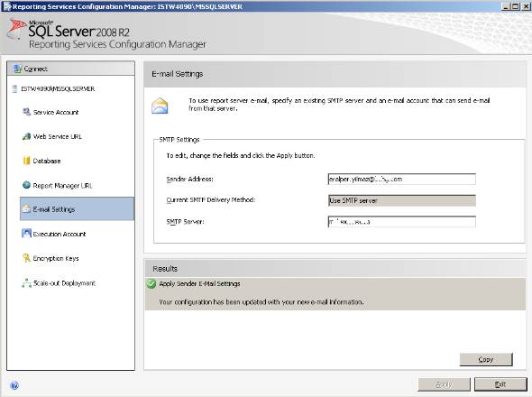Click the Scale-out Deployment icon
Image resolution: width=532 pixels, height=397 pixels.
click(26, 283)
